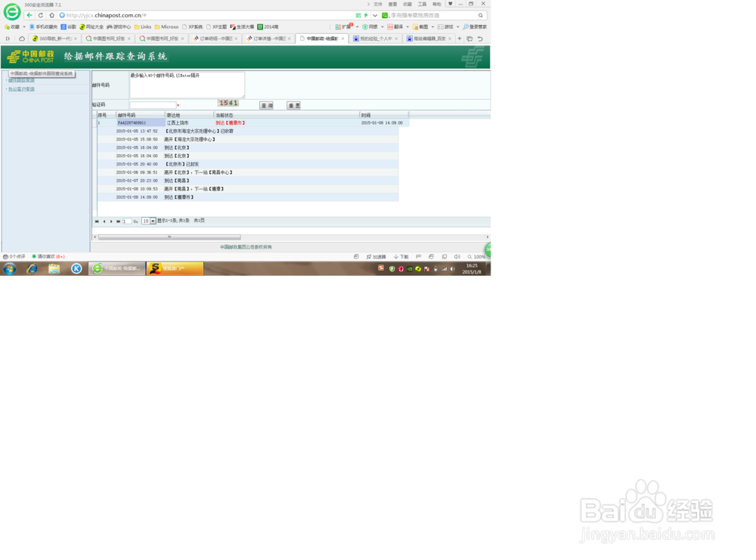The width and height of the screenshot is (756, 560).
Task: Open the 搜狐微门户 taskbar window
Action: 175,268
